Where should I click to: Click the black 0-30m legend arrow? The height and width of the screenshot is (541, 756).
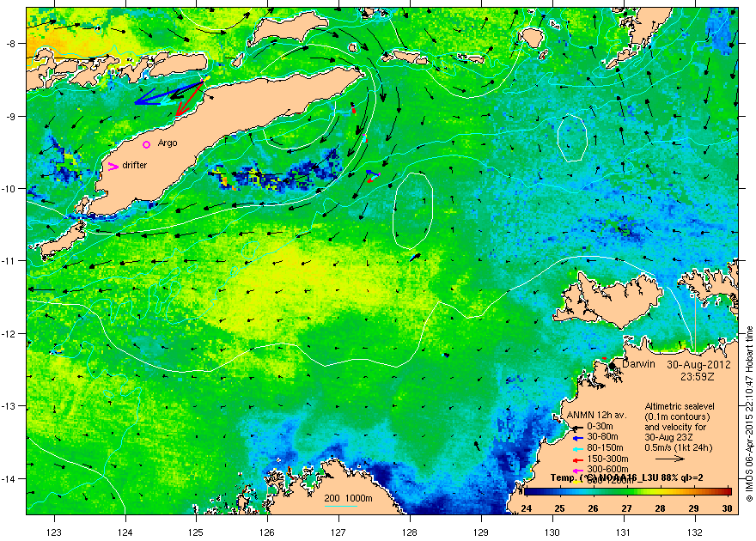[x=577, y=427]
